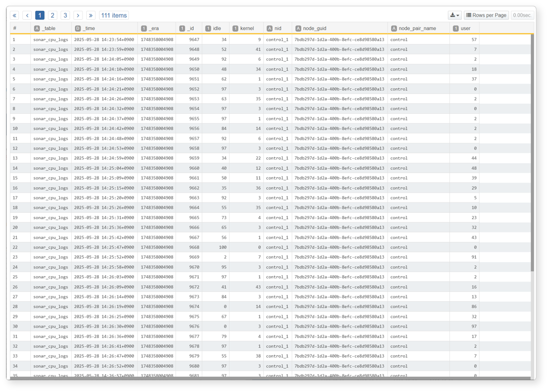Select time cell 2025-05-28 14:24:05+0900
The height and width of the screenshot is (392, 548).
click(x=104, y=59)
